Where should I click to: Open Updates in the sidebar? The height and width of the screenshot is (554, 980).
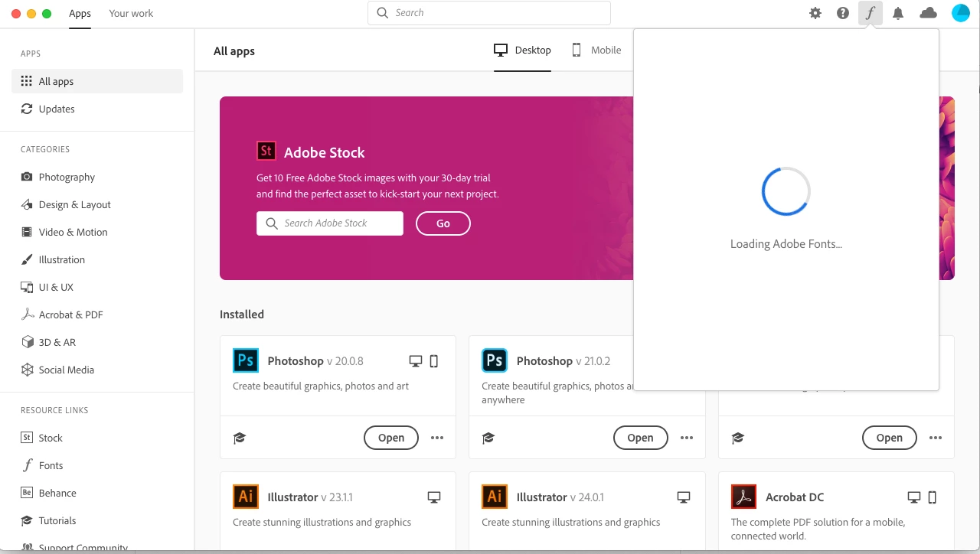pos(97,109)
